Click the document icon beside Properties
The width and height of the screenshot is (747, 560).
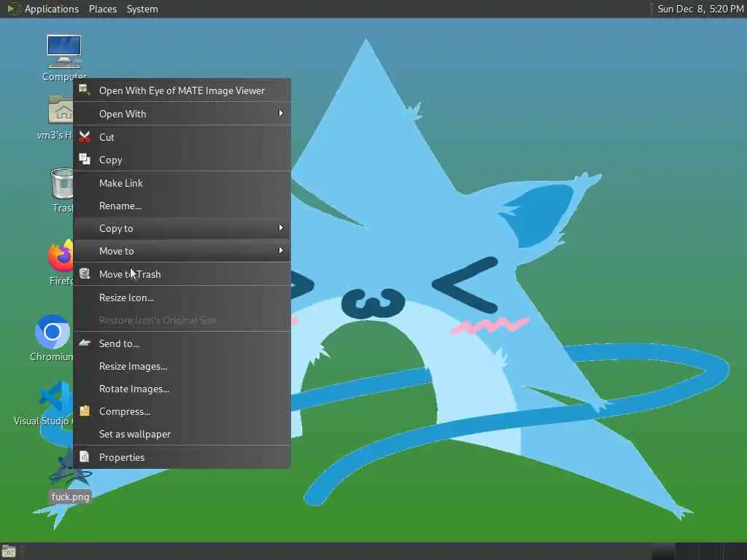(85, 456)
